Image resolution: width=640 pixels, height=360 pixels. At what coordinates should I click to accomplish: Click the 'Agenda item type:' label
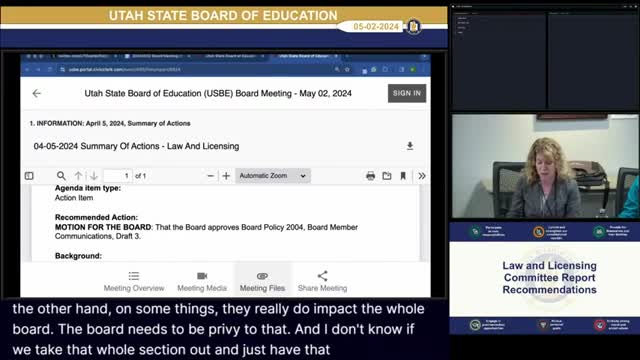88,188
